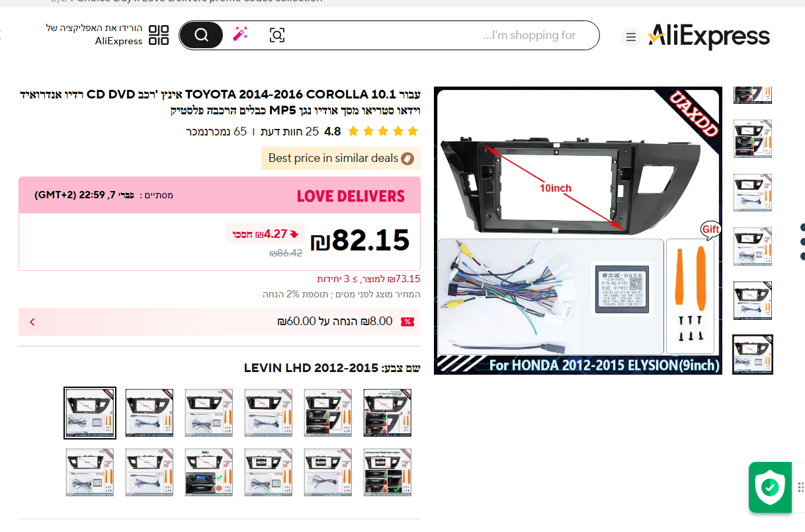Expand the ₪8.00 off coupon row

point(220,322)
